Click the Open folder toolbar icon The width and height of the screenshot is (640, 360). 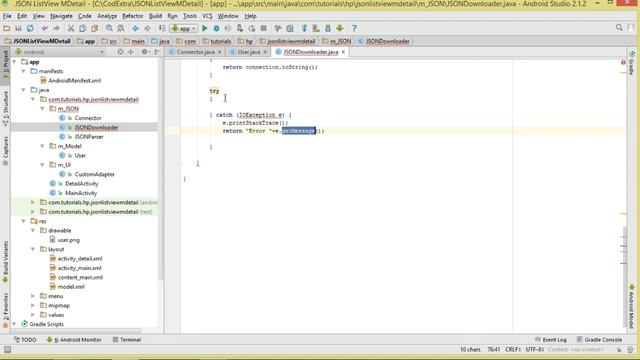point(7,28)
